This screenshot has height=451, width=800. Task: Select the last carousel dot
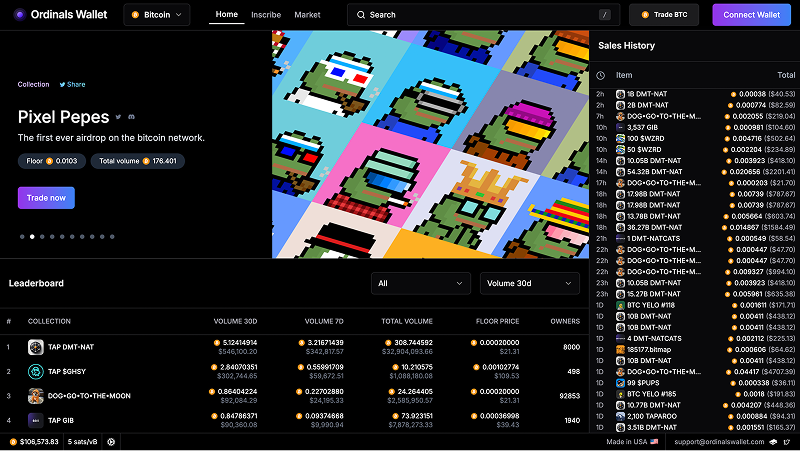[x=112, y=237]
